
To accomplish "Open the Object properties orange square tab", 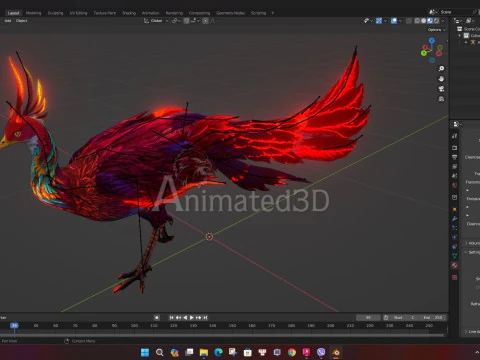I will click(x=455, y=209).
